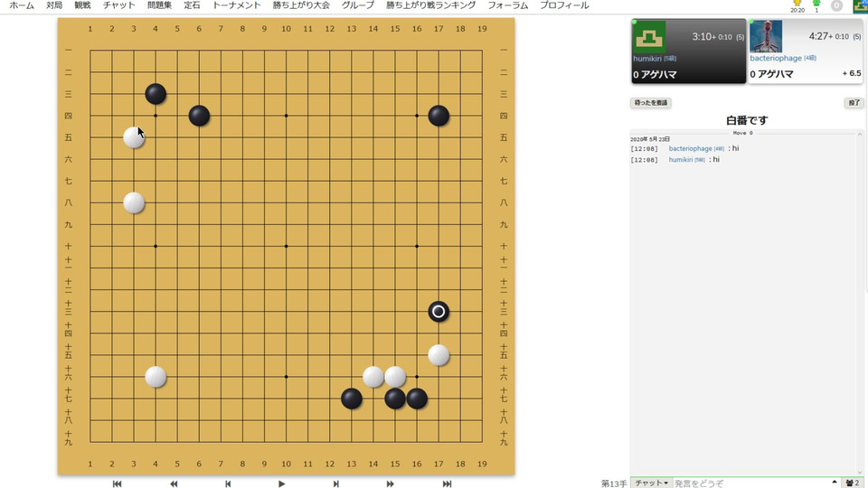Image resolution: width=868 pixels, height=488 pixels.
Task: Click the rewind ten moves button
Action: tap(174, 483)
